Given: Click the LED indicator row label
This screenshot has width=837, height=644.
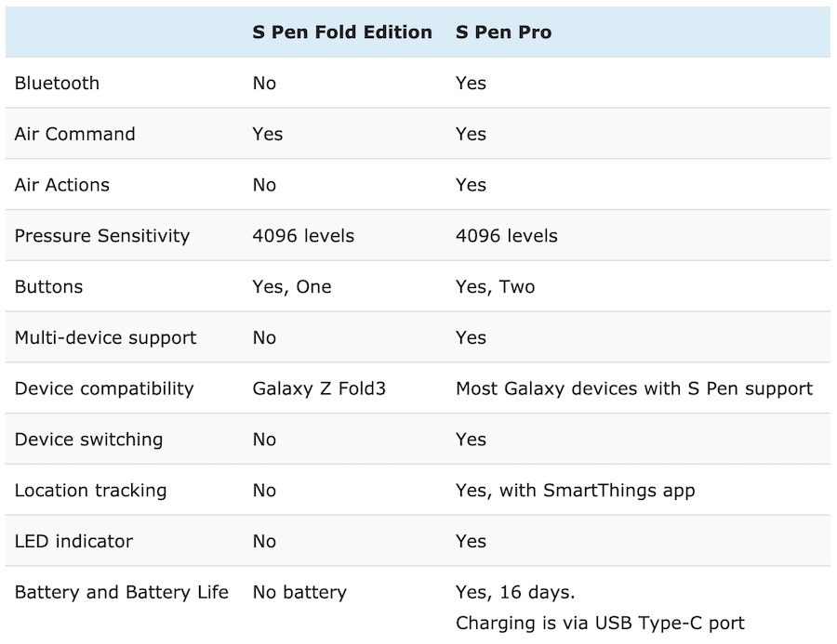Looking at the screenshot, I should [x=73, y=541].
